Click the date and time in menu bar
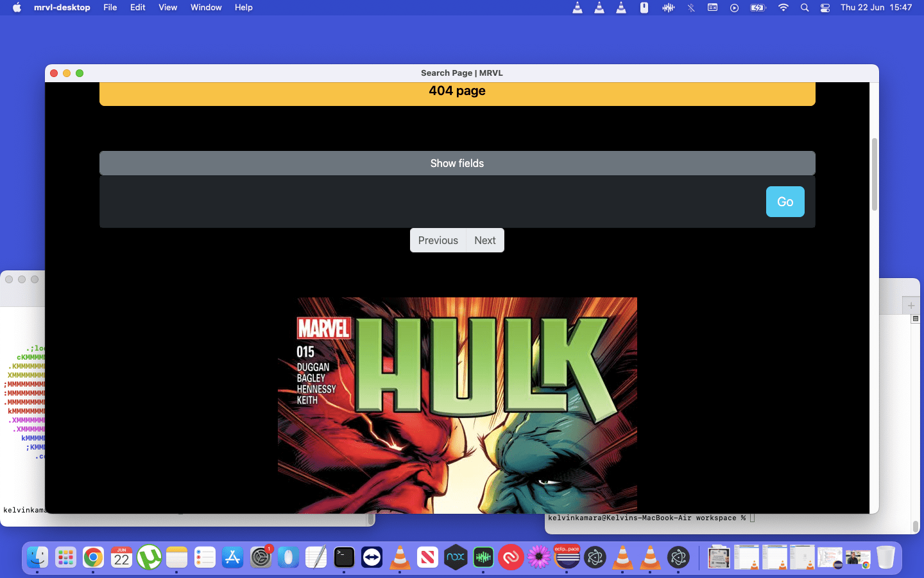Viewport: 924px width, 578px height. (x=876, y=8)
